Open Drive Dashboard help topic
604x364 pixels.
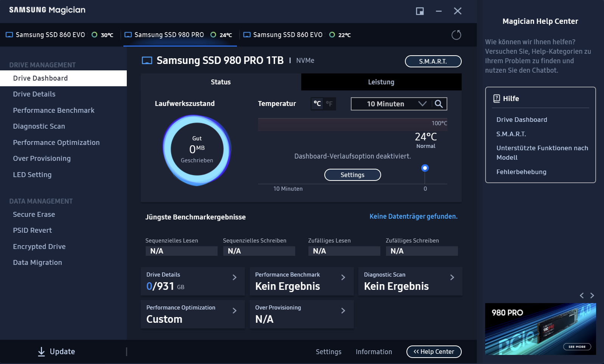pos(521,120)
